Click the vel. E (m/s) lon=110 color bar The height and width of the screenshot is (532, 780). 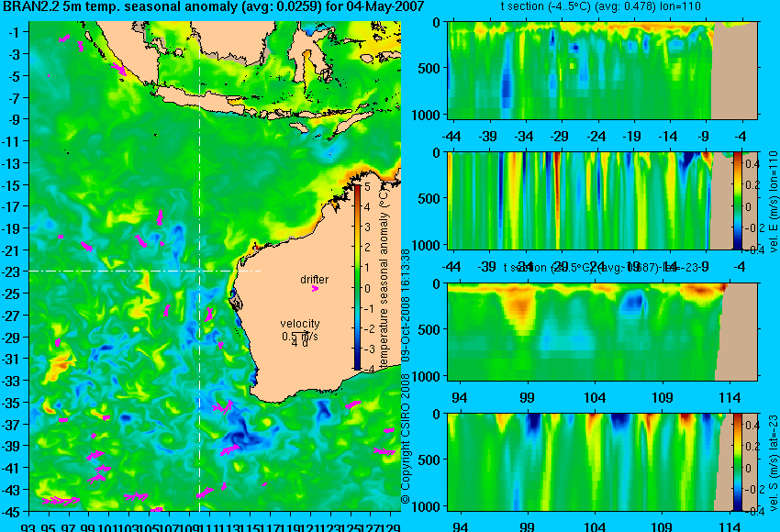pyautogui.click(x=737, y=201)
